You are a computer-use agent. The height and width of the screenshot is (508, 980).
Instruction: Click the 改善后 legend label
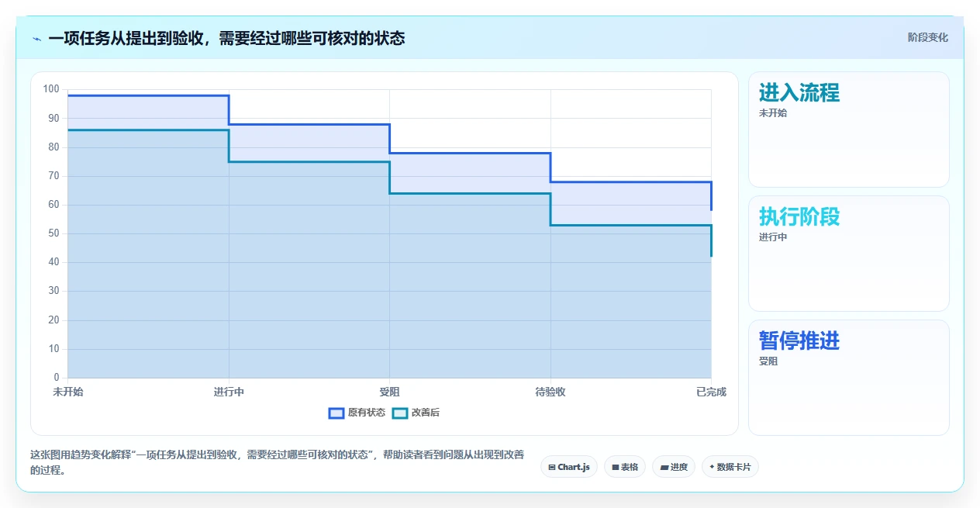[426, 413]
